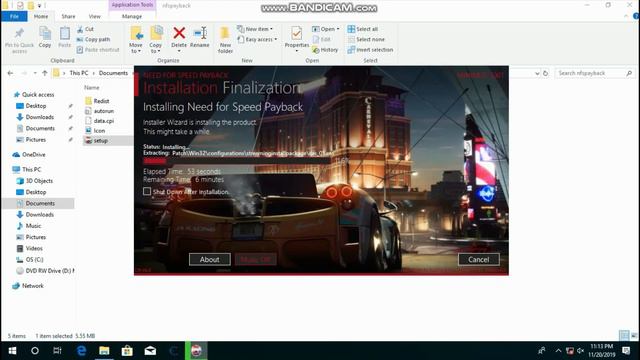The image size is (640, 360).
Task: Click the Rename icon
Action: pyautogui.click(x=200, y=33)
